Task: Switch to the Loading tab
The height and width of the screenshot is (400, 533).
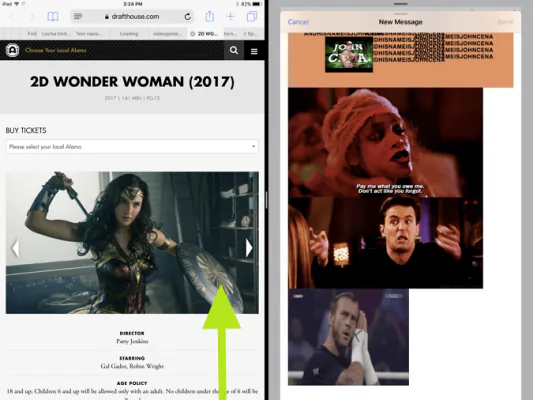Action: (x=129, y=34)
